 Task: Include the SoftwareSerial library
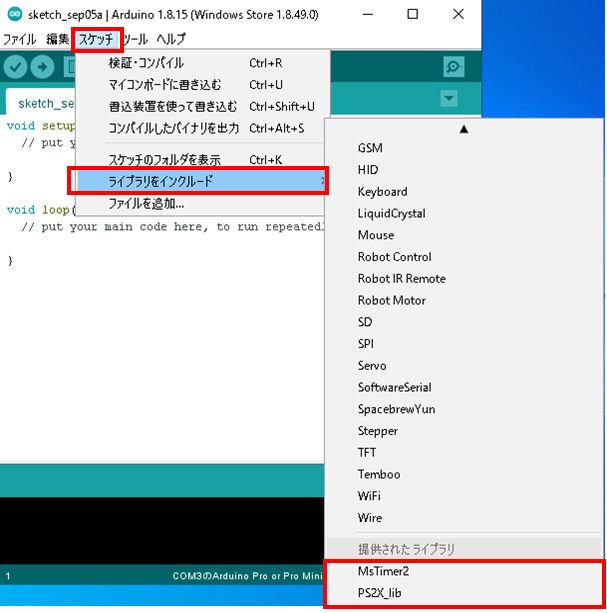point(464,387)
